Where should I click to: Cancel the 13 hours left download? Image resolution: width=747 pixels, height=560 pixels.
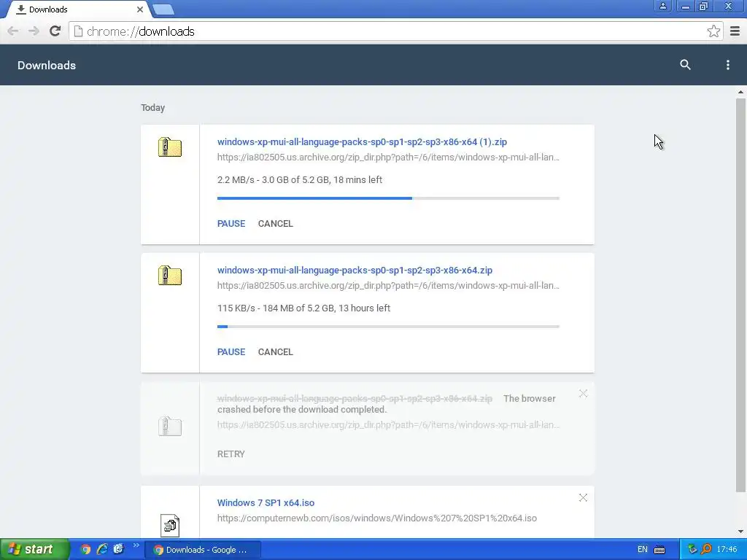click(275, 352)
